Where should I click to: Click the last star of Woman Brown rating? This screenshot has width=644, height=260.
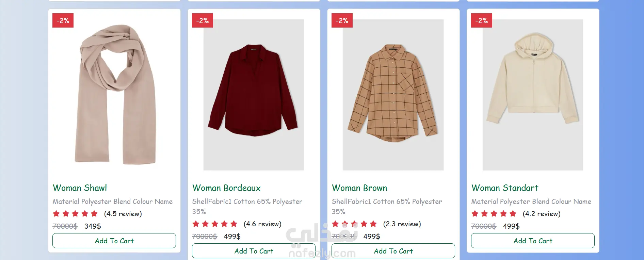click(x=373, y=224)
